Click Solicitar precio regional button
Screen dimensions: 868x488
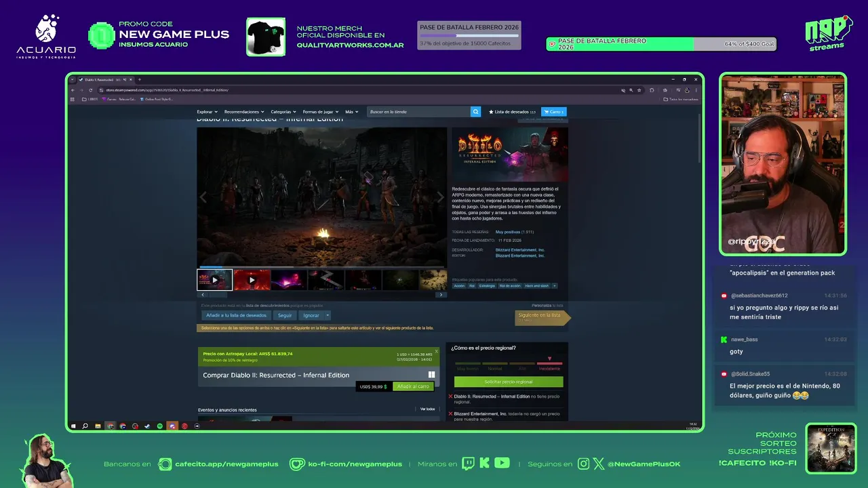tap(509, 382)
